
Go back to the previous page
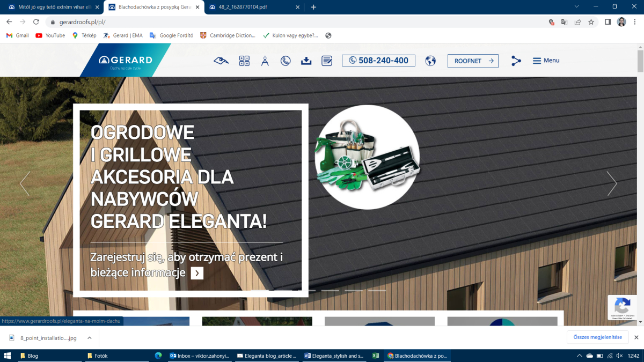pos(9,22)
